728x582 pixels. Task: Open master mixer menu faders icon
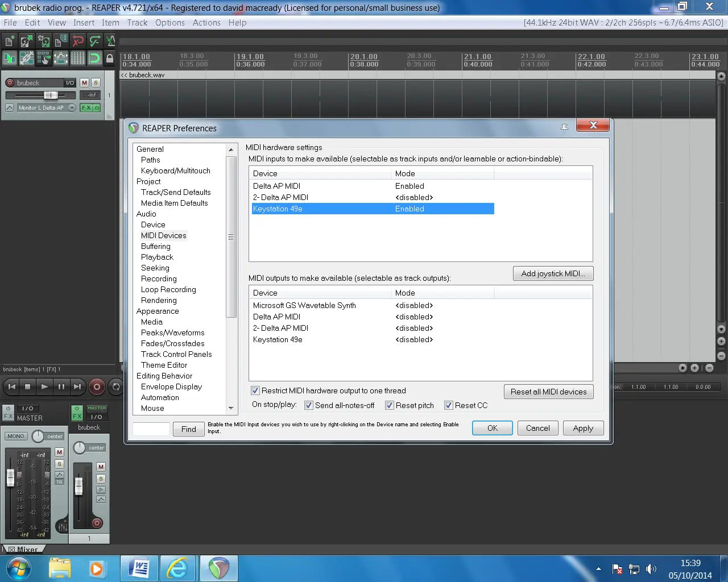tap(62, 527)
